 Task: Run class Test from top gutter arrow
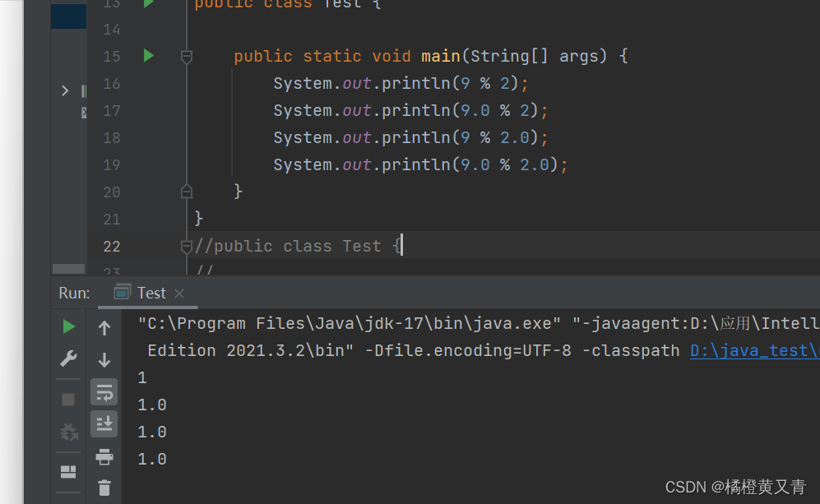[149, 3]
